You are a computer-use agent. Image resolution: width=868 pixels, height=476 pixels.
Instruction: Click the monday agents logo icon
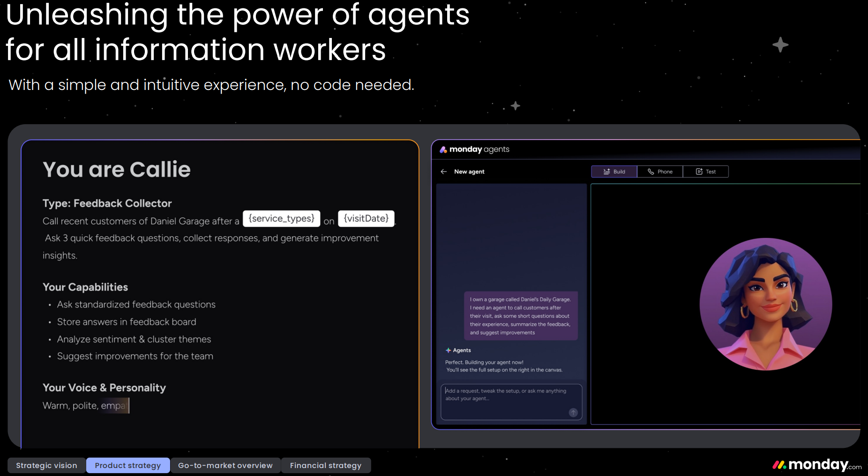click(x=443, y=149)
